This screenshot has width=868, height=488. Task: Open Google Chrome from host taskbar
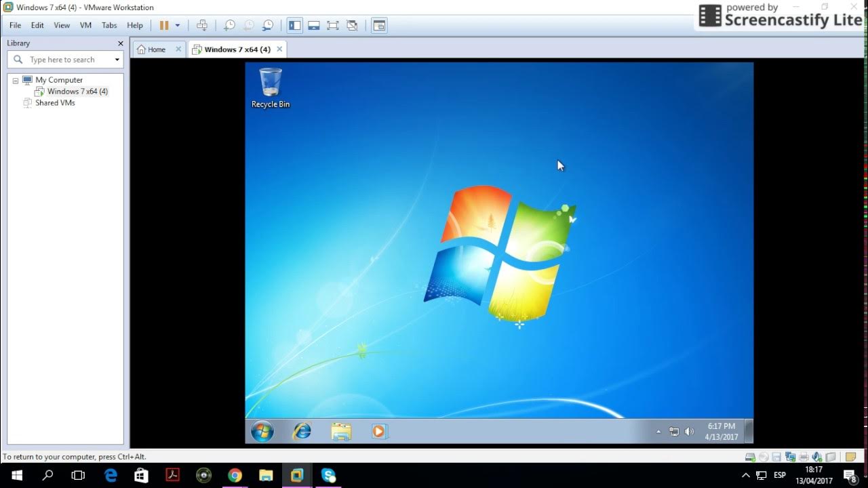pyautogui.click(x=235, y=475)
